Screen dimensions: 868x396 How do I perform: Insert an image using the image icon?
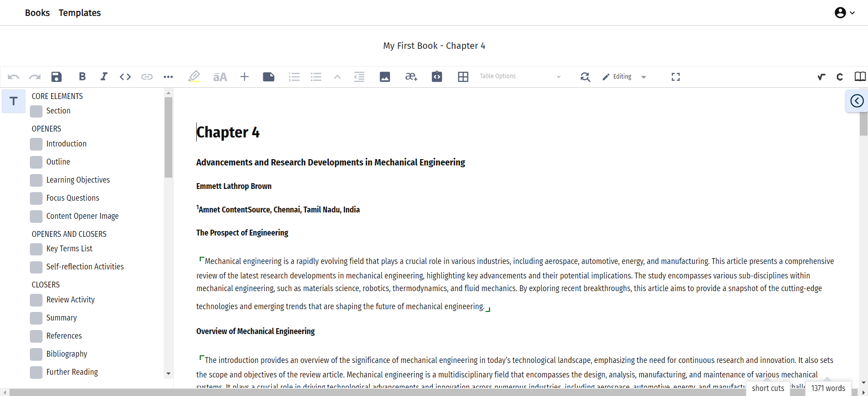click(x=385, y=77)
